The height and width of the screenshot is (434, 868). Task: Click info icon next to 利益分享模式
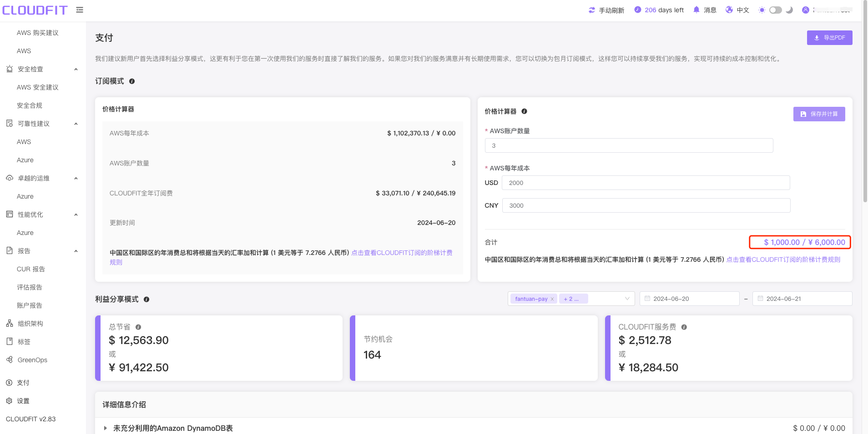[x=146, y=299]
